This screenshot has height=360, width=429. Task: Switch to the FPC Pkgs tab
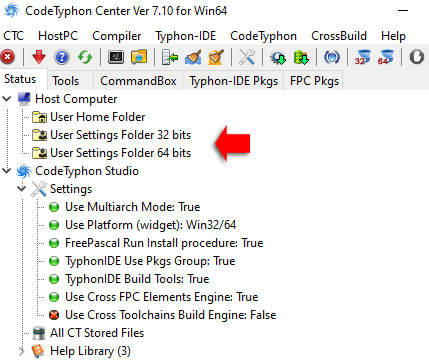314,81
